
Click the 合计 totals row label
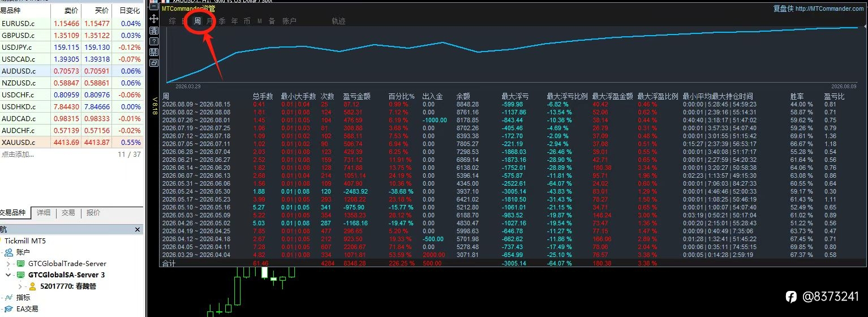(169, 264)
